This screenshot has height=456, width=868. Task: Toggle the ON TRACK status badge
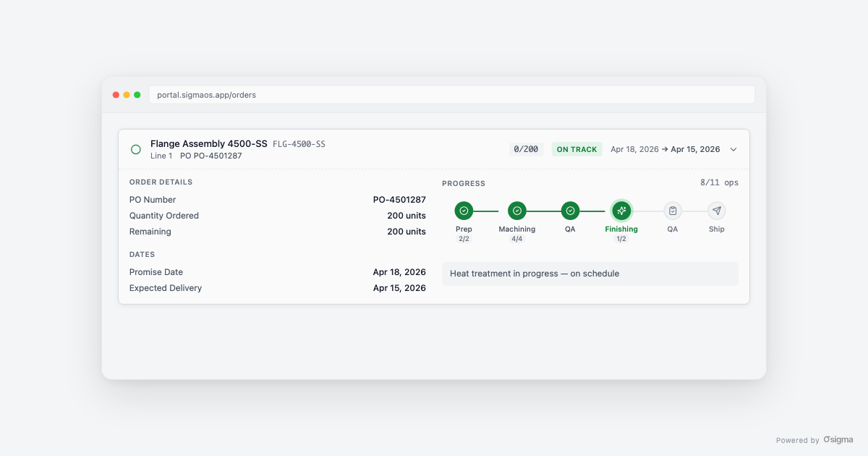(x=576, y=149)
